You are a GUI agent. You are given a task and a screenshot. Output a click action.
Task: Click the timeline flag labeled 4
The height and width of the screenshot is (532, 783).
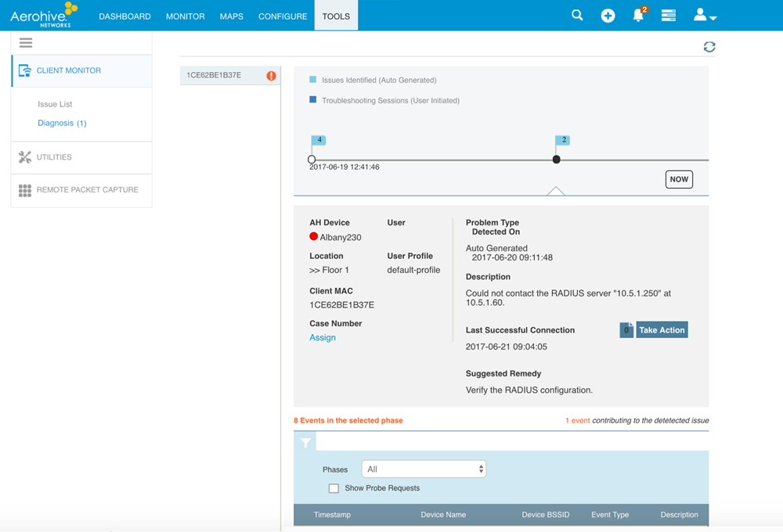click(x=319, y=140)
